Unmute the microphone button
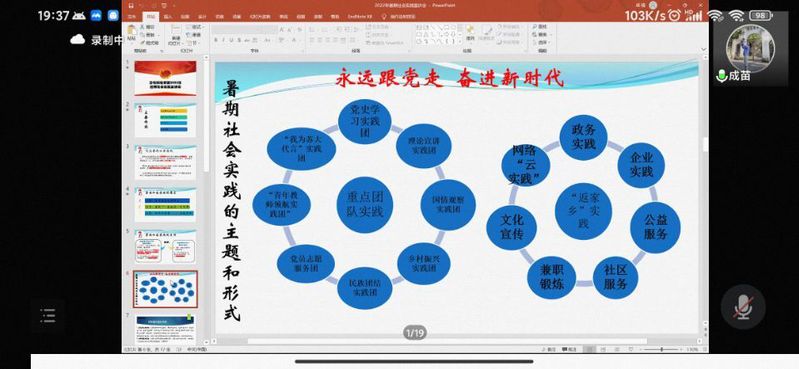Image resolution: width=799 pixels, height=369 pixels. 743,307
